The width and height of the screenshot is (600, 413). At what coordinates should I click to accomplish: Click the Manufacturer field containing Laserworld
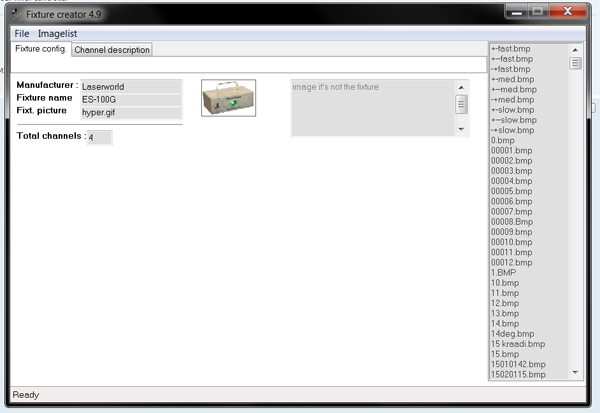131,86
